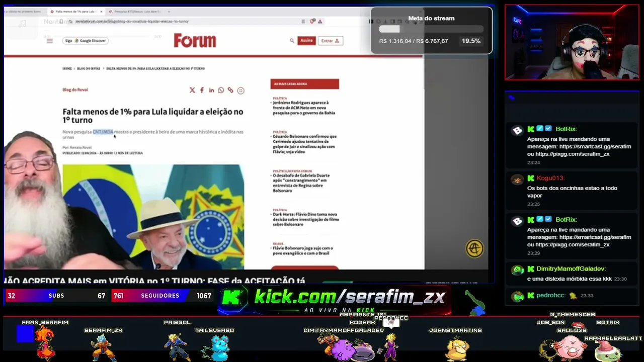Viewport: 644px width, 362px height.
Task: Open the Eduardo Bolsonaro Cerimedo article
Action: pos(305,144)
